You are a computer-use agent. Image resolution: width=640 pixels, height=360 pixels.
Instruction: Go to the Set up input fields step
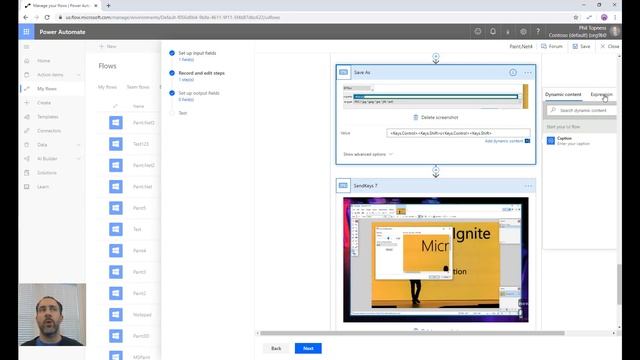tap(197, 53)
